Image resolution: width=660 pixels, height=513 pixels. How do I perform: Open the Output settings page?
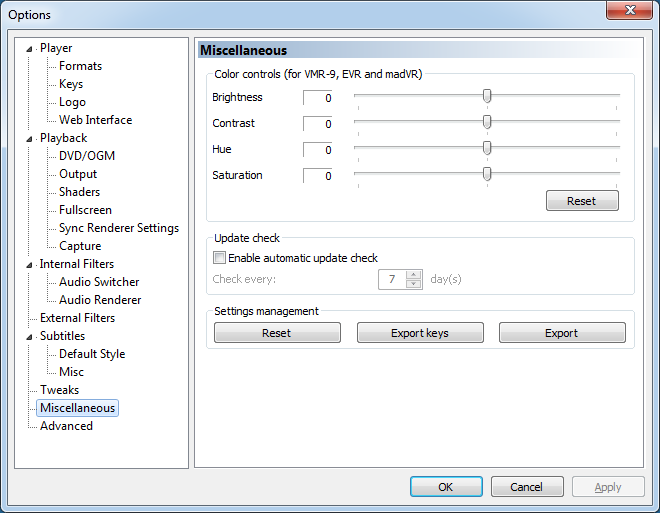[x=78, y=174]
